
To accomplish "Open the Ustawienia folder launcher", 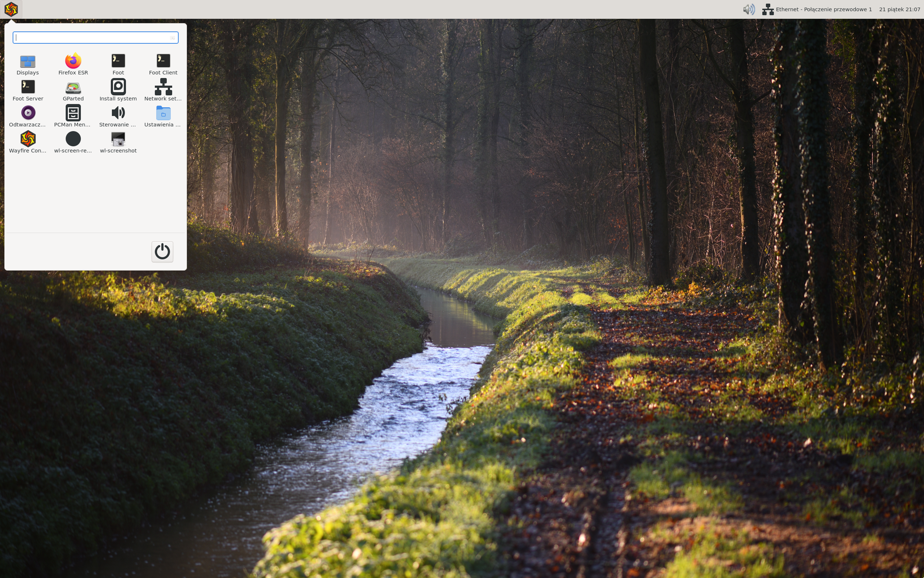I will 163,117.
